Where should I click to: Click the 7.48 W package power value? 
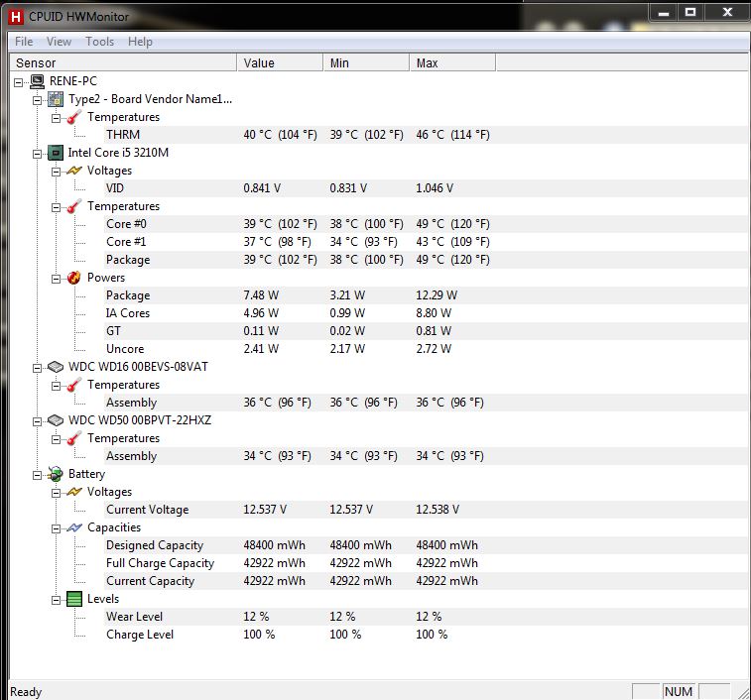(x=261, y=295)
